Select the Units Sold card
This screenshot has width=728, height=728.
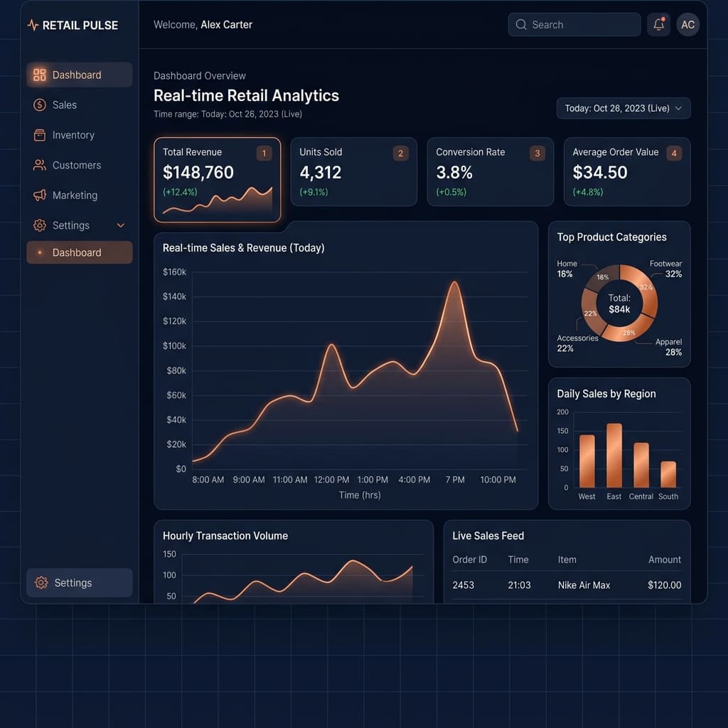354,172
